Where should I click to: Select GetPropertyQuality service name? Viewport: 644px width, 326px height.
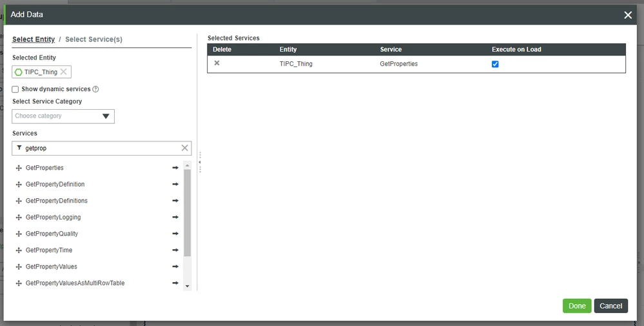point(52,234)
